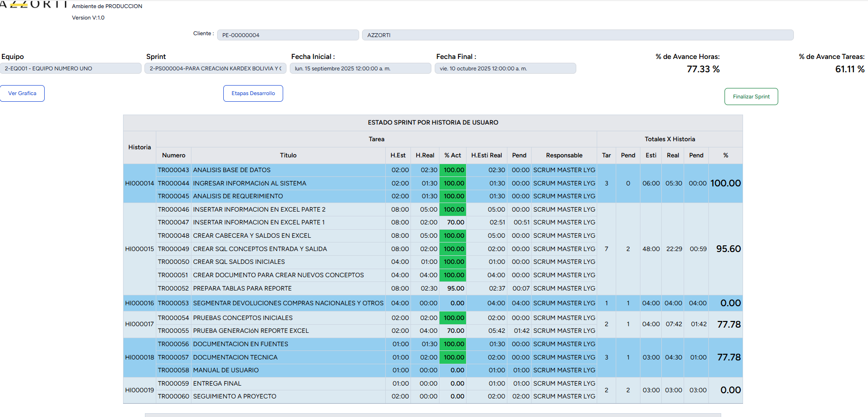The height and width of the screenshot is (417, 868).
Task: Click the Responsable column header
Action: (564, 155)
